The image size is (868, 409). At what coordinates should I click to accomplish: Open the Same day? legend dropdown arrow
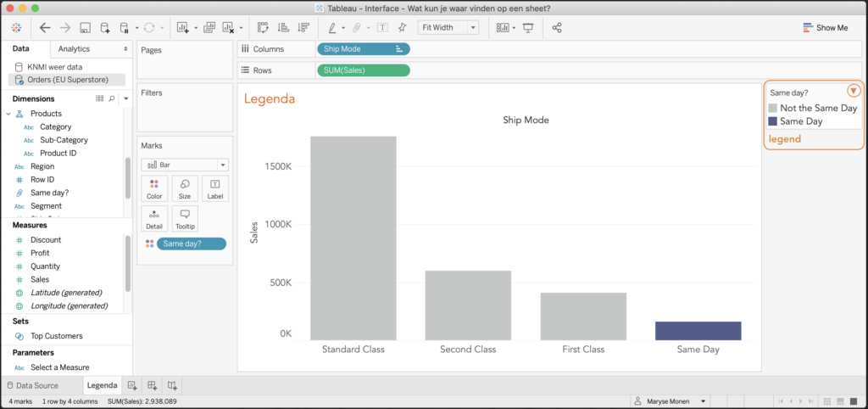point(853,91)
